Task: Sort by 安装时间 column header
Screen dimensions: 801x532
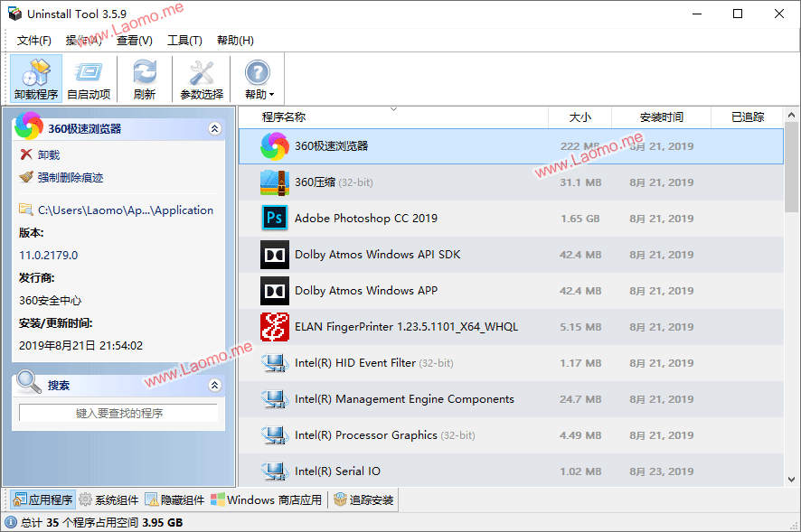Action: pyautogui.click(x=662, y=117)
